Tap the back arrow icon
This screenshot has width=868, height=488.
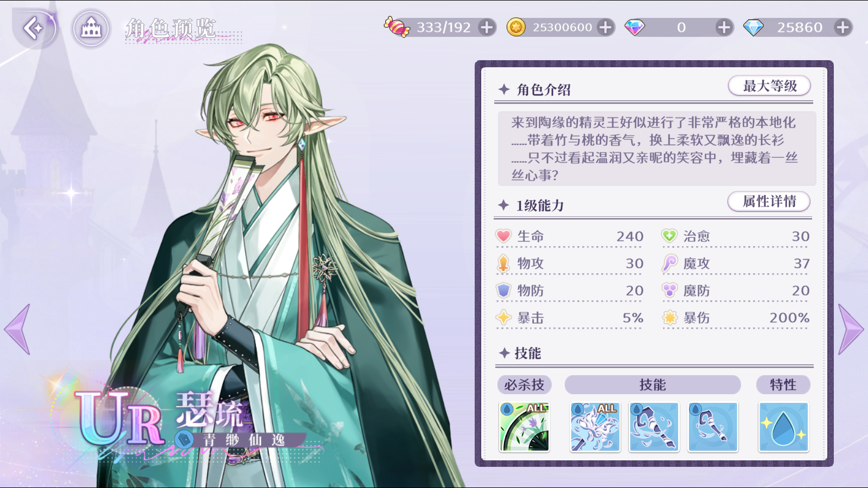[34, 28]
